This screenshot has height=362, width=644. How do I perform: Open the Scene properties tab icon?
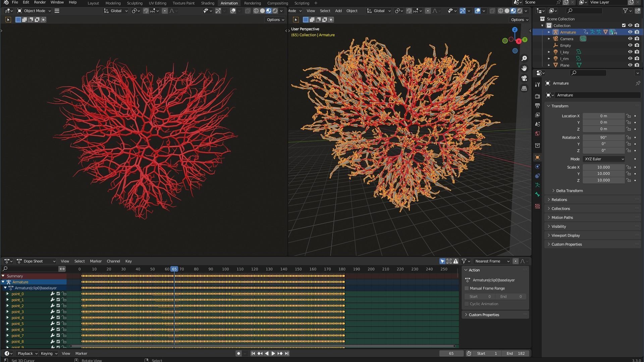[537, 124]
